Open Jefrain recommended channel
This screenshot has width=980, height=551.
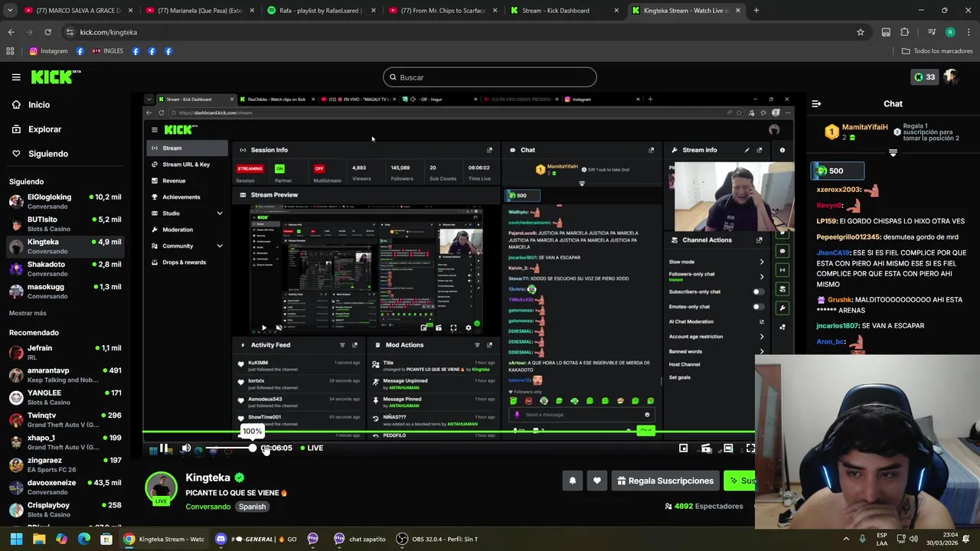tap(66, 352)
